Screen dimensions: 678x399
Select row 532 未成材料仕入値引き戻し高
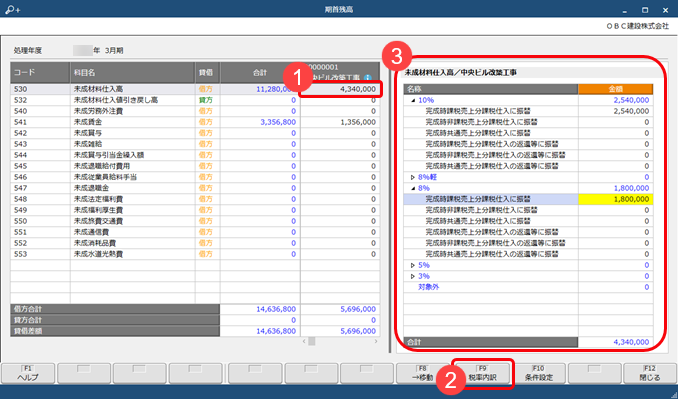[195, 100]
